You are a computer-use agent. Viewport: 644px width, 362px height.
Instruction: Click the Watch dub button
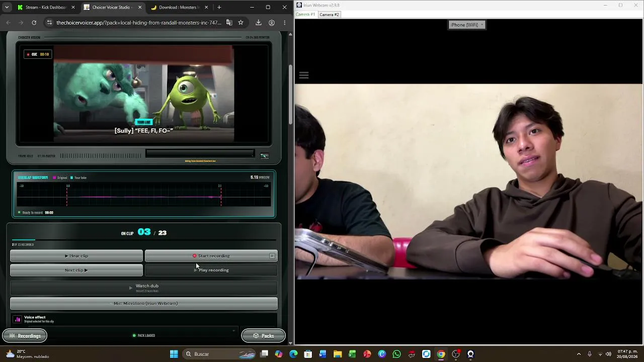tap(144, 288)
